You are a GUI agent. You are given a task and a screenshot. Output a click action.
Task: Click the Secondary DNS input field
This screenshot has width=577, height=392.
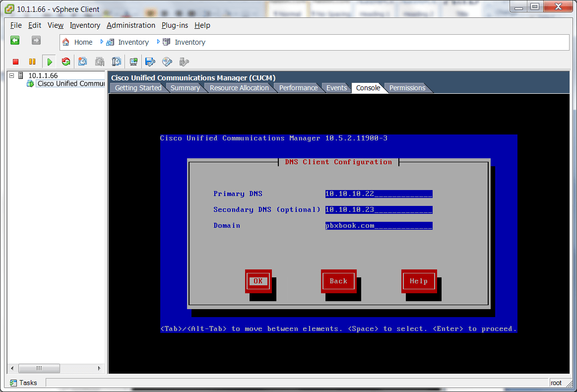tap(379, 210)
